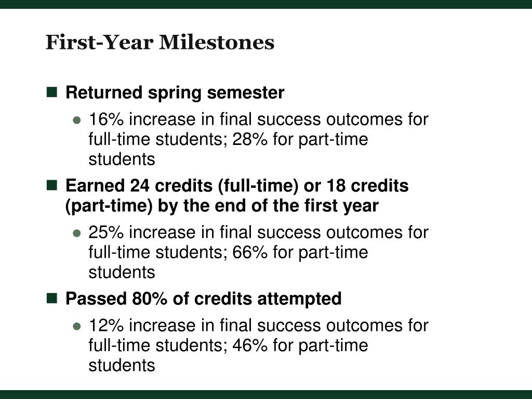Click the 'full-time students; 66% for part-time' line
The image size is (532, 399).
point(229,252)
